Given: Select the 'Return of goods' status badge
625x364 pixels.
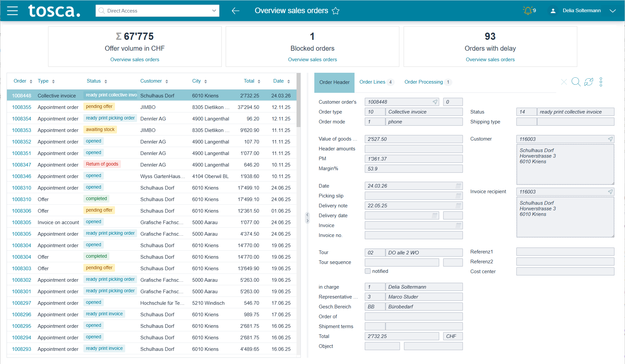Looking at the screenshot, I should pos(102,164).
